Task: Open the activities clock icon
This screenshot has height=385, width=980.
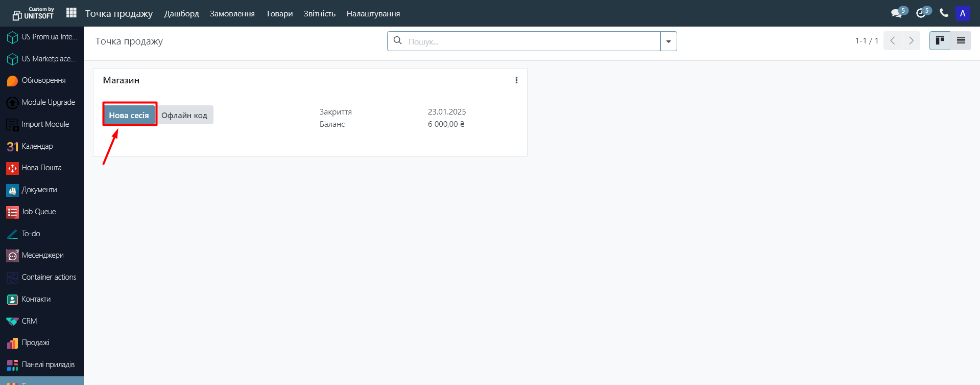Action: (x=921, y=13)
